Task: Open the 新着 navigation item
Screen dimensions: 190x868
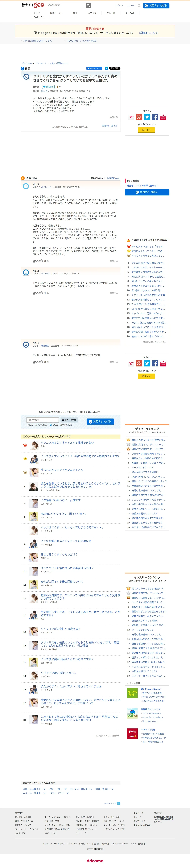Action: pyautogui.click(x=75, y=13)
